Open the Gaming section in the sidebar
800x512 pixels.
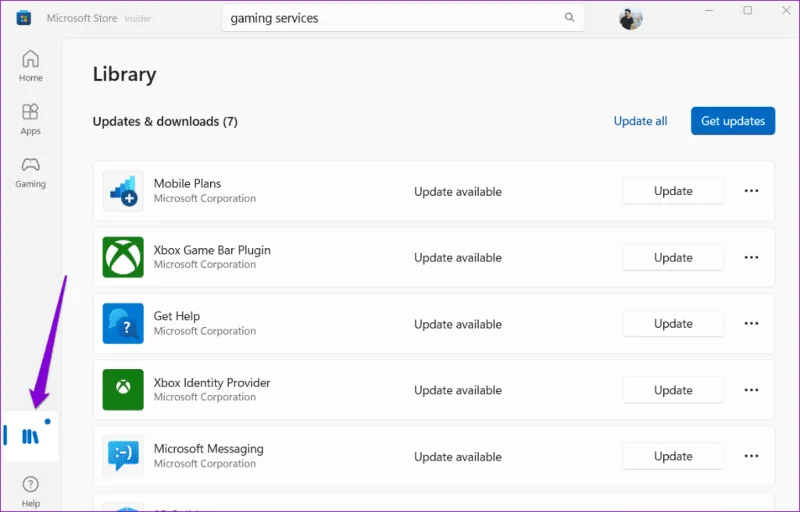[31, 172]
